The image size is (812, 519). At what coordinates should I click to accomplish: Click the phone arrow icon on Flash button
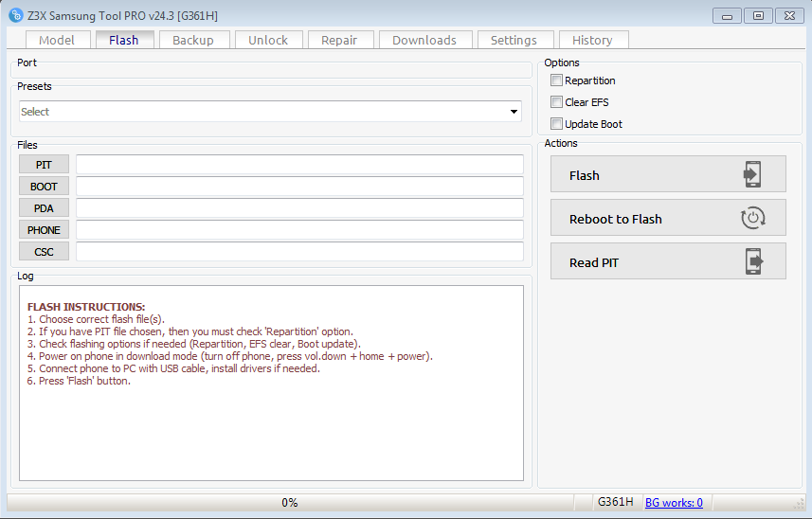click(x=752, y=174)
